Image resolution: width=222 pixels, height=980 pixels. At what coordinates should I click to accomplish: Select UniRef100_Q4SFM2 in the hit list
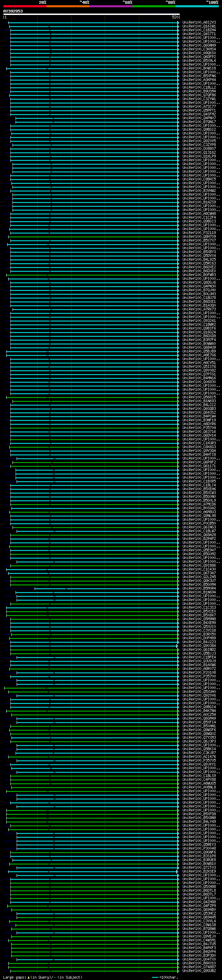(199, 114)
